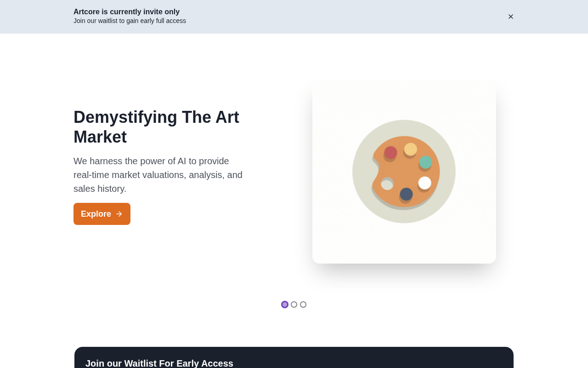Pick the yellow paint blob on the palette
This screenshot has height=368, width=588.
(x=411, y=149)
